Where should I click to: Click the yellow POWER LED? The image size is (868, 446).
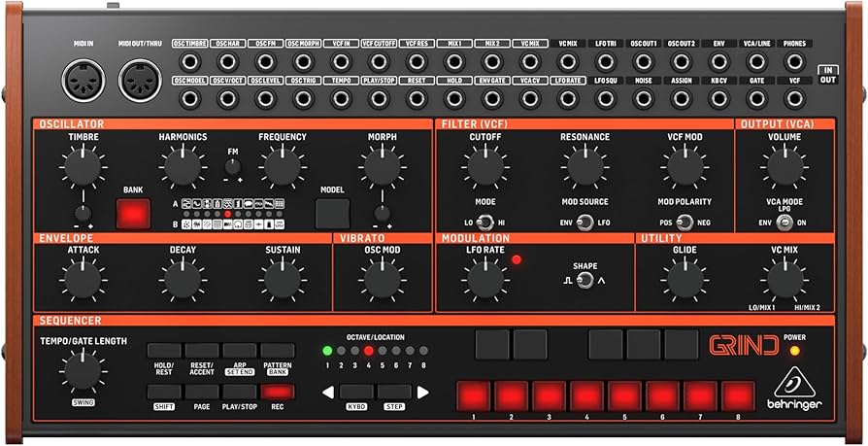coord(795,351)
